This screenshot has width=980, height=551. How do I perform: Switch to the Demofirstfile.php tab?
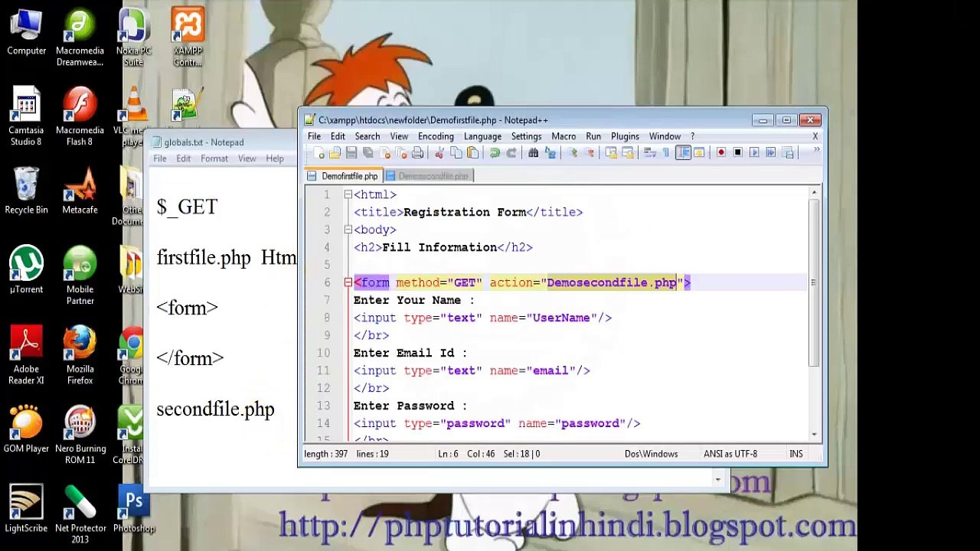click(x=342, y=176)
